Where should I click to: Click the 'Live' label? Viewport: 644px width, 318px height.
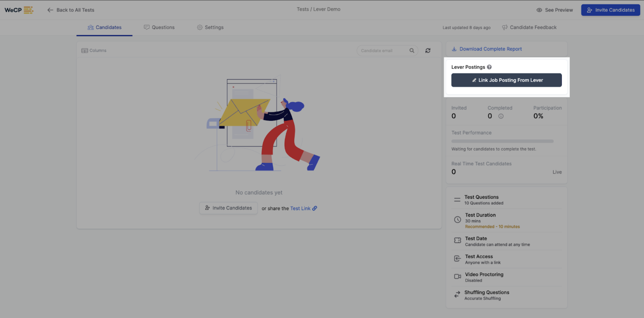(x=557, y=172)
